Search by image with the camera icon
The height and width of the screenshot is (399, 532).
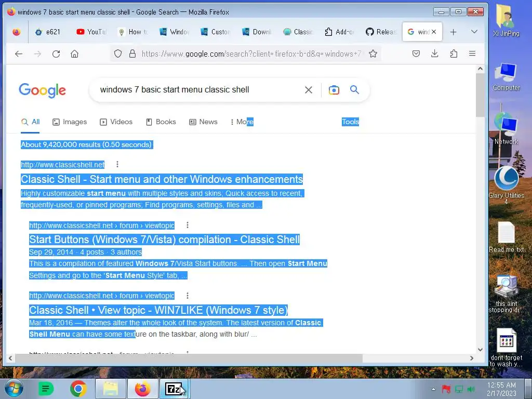tap(334, 90)
